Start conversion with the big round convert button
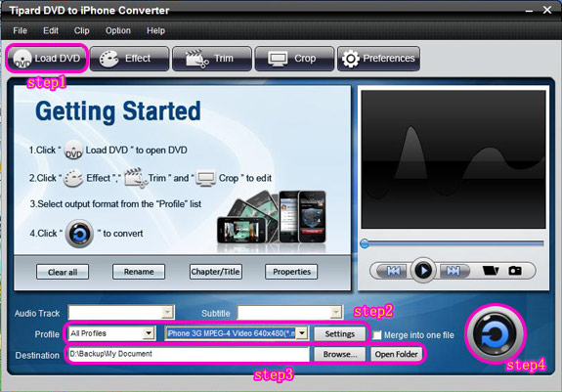 [496, 333]
